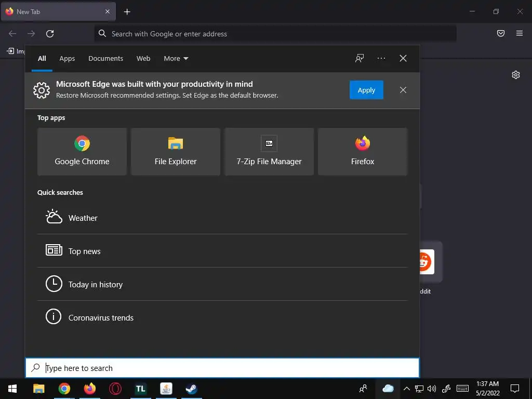
Task: Open search panel options ellipsis menu
Action: click(x=381, y=58)
